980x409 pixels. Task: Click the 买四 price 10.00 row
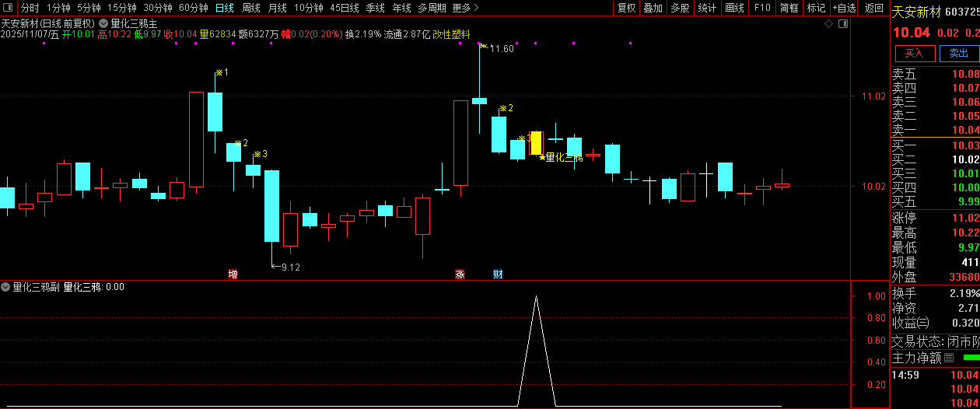936,187
